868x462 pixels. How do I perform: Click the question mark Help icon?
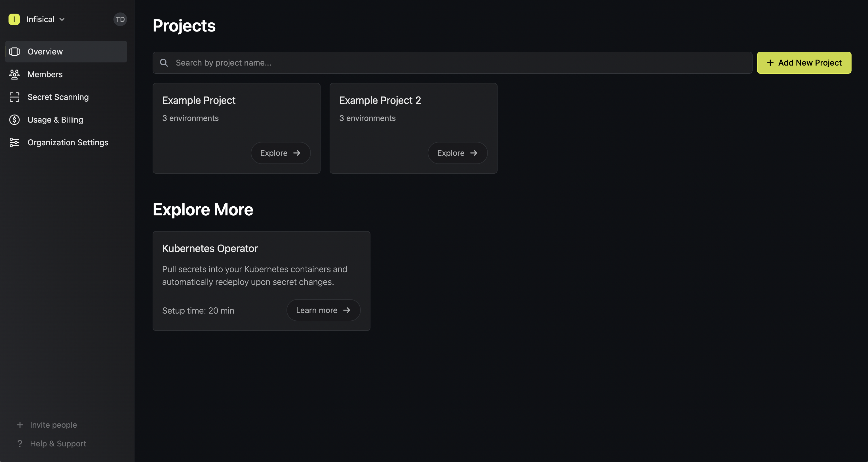click(x=20, y=444)
